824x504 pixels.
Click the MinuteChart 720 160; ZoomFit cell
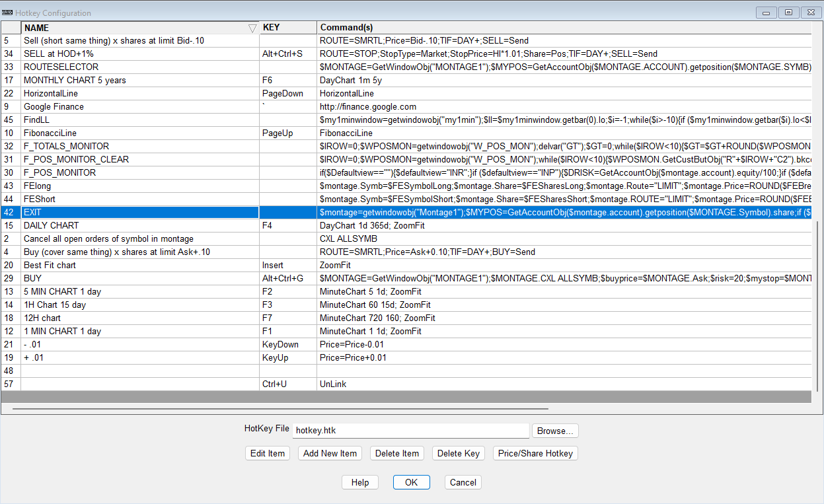click(564, 318)
